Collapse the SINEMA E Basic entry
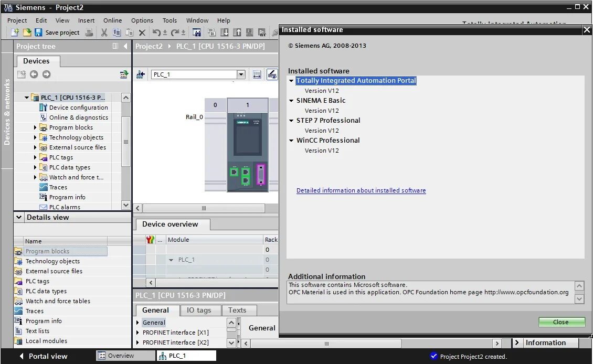Screen dimensions: 593x364 click(291, 101)
